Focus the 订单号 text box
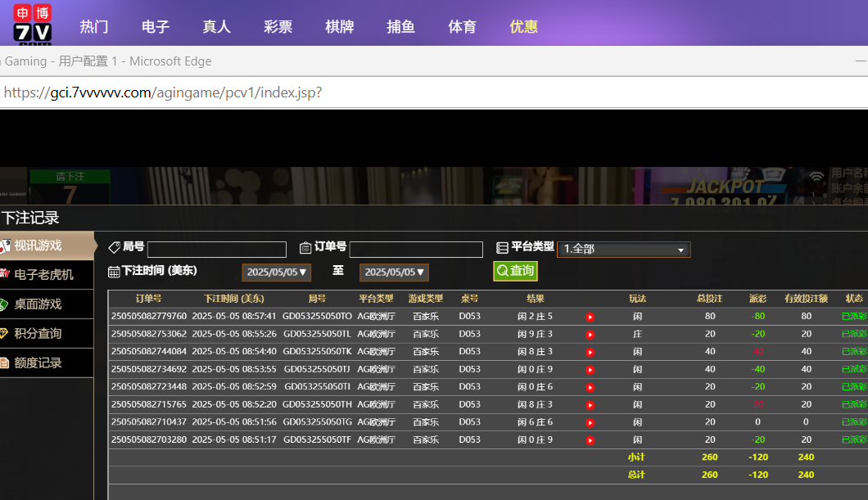This screenshot has width=868, height=500. coord(416,250)
